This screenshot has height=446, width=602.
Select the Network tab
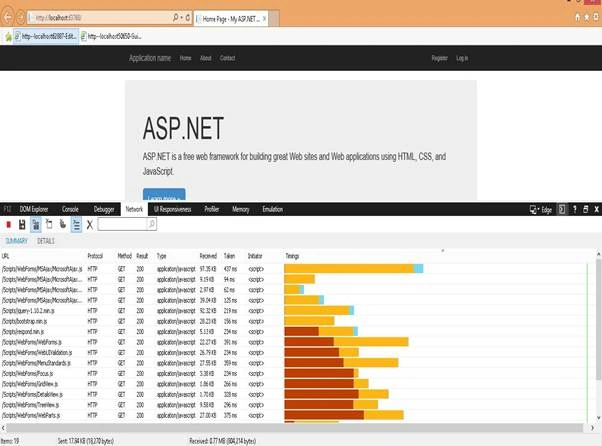pyautogui.click(x=134, y=209)
